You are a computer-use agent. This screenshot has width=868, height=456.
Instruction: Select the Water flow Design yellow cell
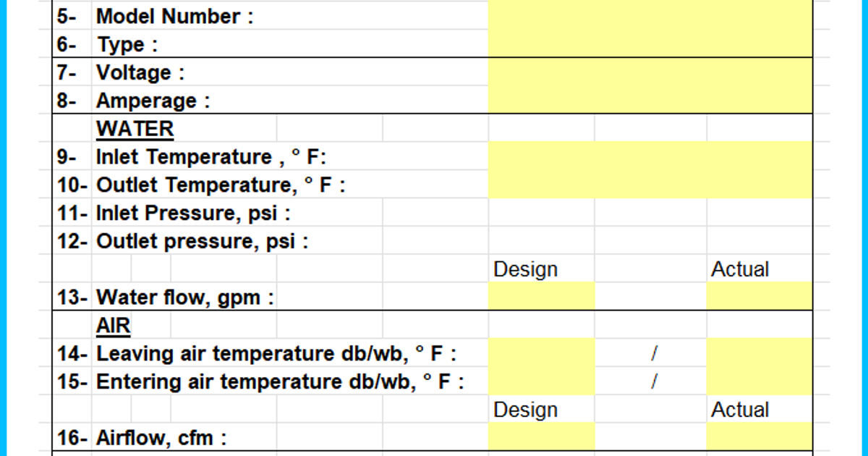541,297
